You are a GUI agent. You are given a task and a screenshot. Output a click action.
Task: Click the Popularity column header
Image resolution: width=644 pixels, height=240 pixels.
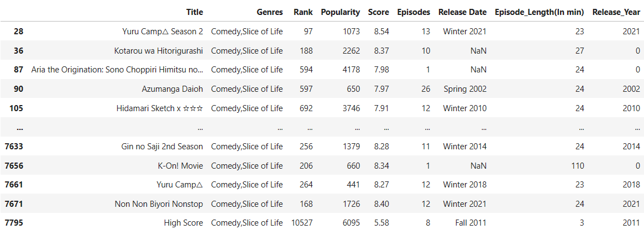tap(340, 12)
